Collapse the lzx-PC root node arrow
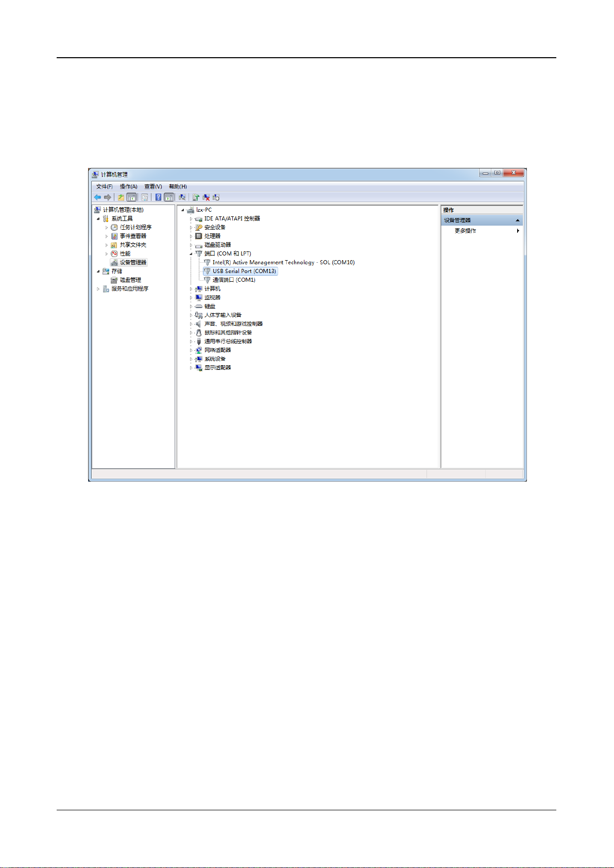Viewport: 614px width, 868px height. (183, 210)
